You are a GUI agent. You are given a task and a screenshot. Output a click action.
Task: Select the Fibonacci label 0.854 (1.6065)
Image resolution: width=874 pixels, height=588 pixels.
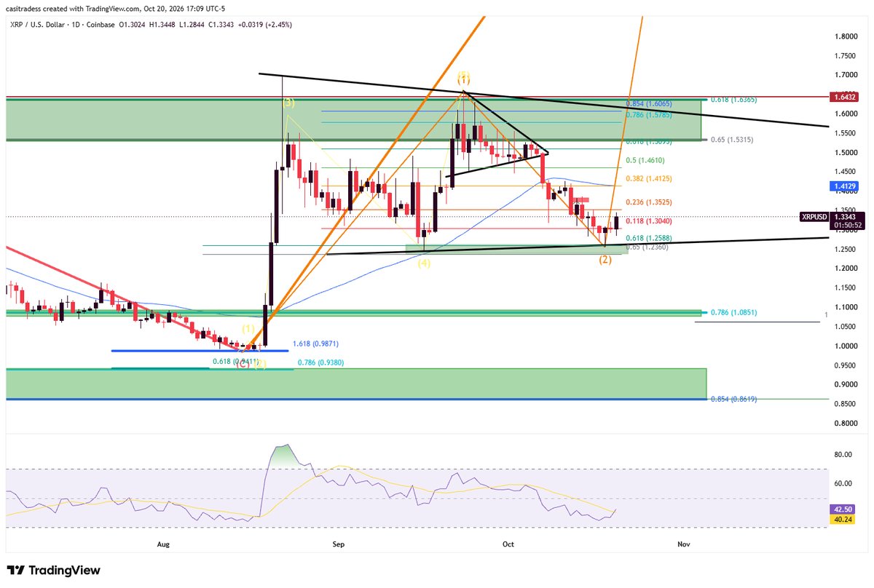(x=650, y=104)
